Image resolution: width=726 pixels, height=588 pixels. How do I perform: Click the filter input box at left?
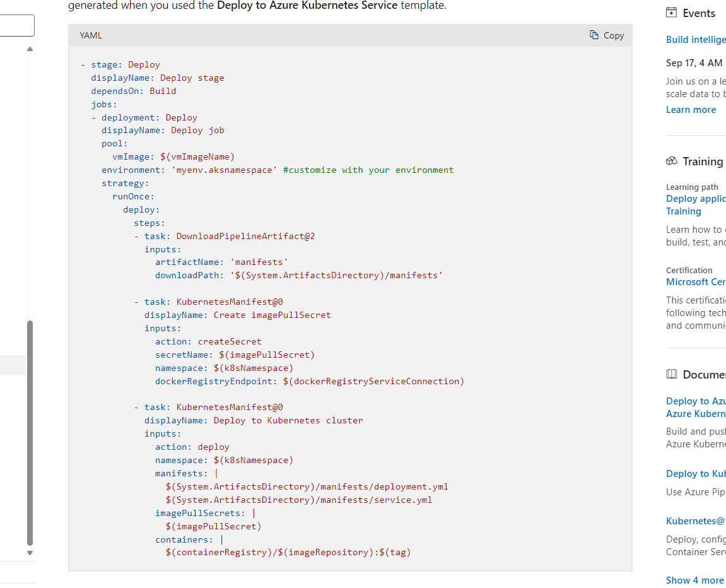pos(16,25)
